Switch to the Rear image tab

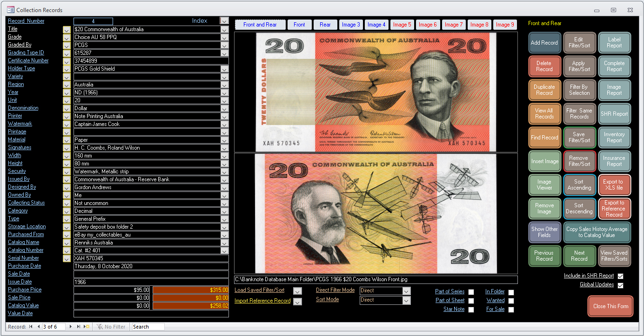tap(325, 25)
